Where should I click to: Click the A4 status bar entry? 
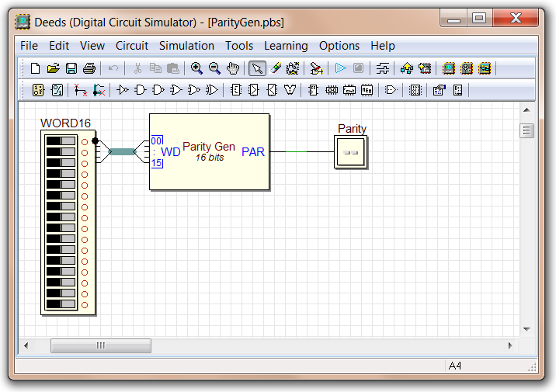click(455, 366)
